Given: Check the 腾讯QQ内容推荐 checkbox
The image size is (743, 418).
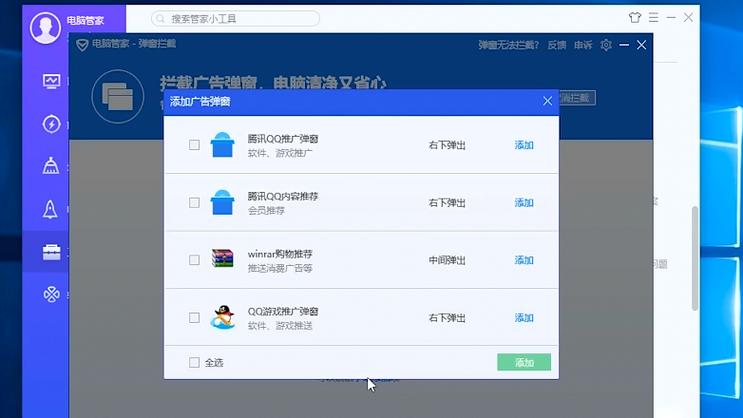Looking at the screenshot, I should pyautogui.click(x=194, y=203).
